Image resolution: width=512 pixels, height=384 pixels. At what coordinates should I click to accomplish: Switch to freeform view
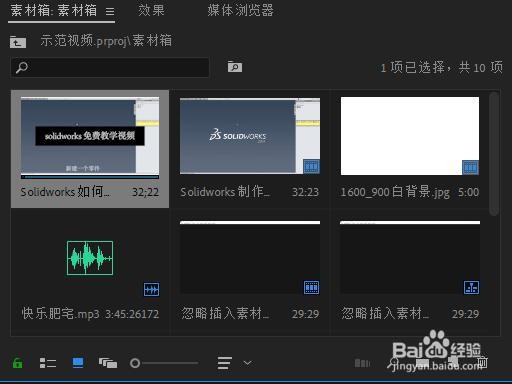108,363
